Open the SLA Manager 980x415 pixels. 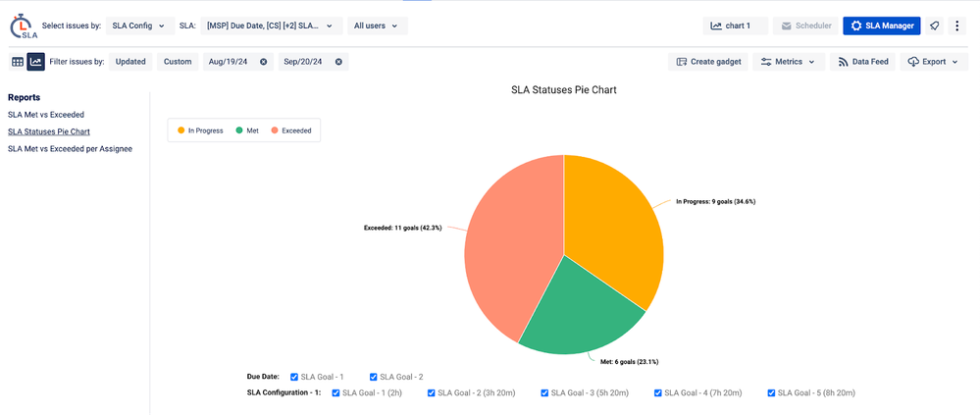click(882, 26)
